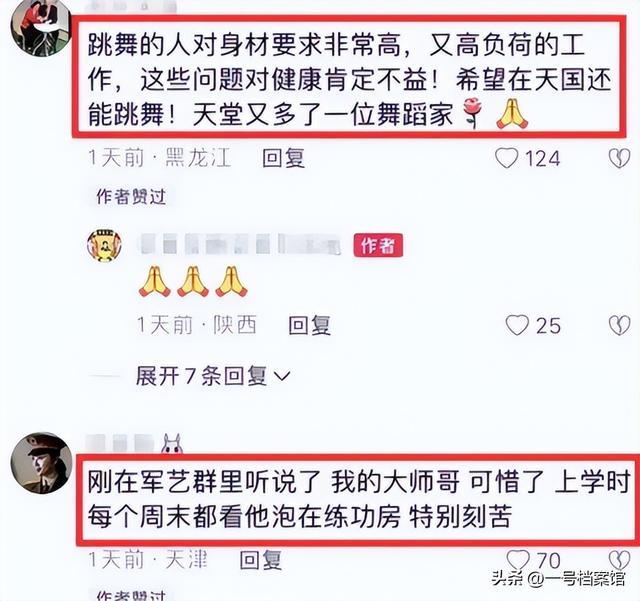The width and height of the screenshot is (640, 601).
Task: Open avatar of the top commenter
Action: (x=40, y=29)
